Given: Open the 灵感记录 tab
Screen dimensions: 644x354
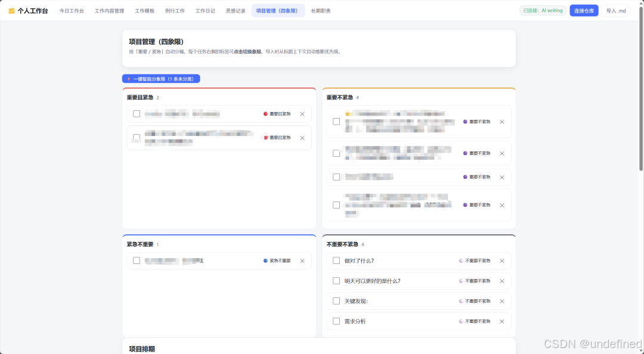Looking at the screenshot, I should point(236,11).
